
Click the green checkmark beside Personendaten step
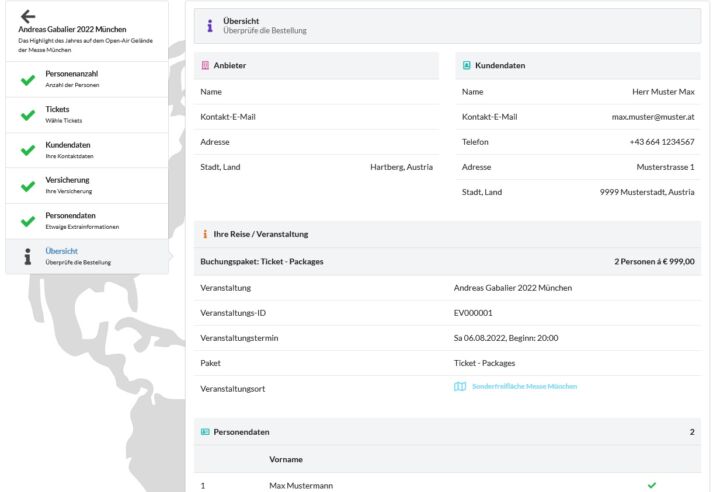tap(27, 221)
